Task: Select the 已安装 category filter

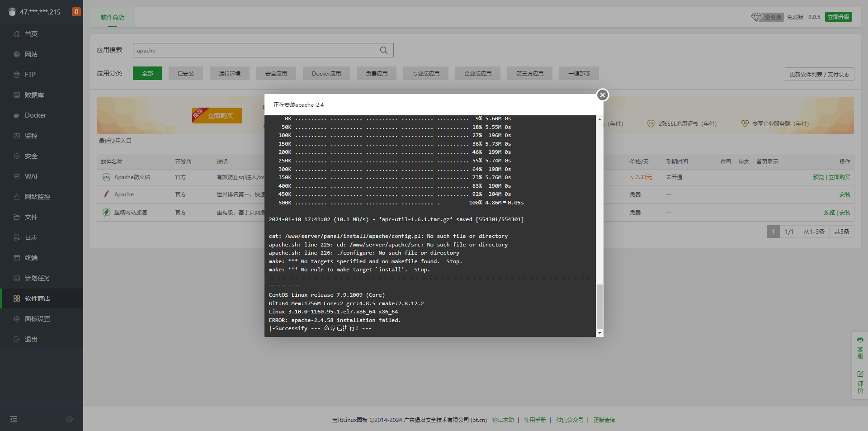Action: [x=186, y=73]
